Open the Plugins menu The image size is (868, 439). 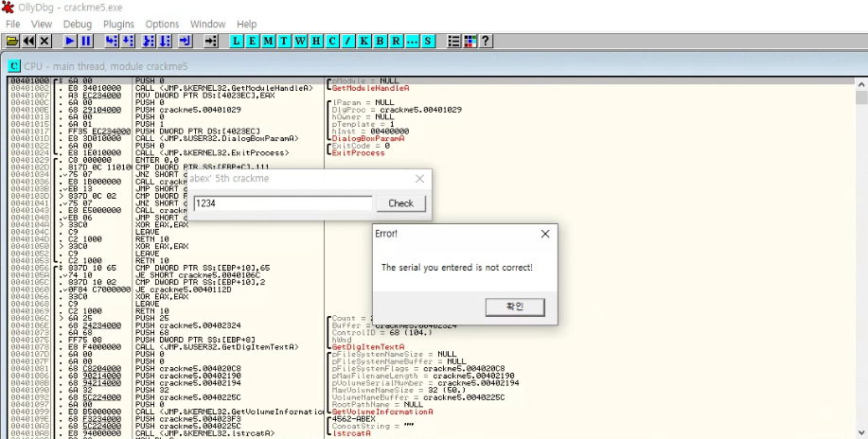coord(118,25)
